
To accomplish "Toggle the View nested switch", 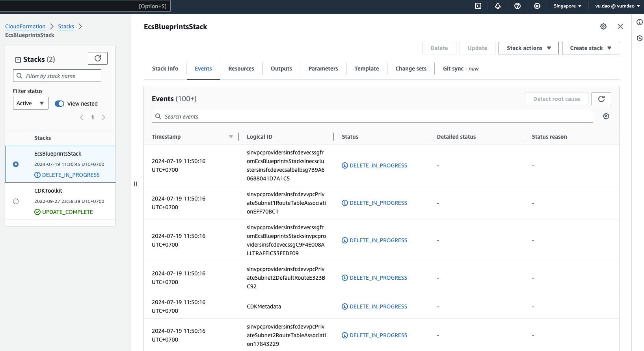I will (60, 104).
